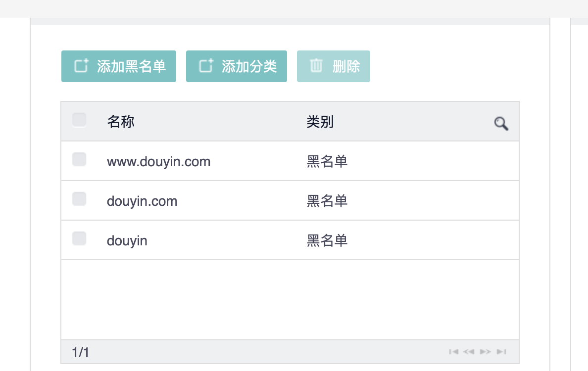Toggle the select-all checkbox in header
This screenshot has width=588, height=371.
click(x=79, y=120)
